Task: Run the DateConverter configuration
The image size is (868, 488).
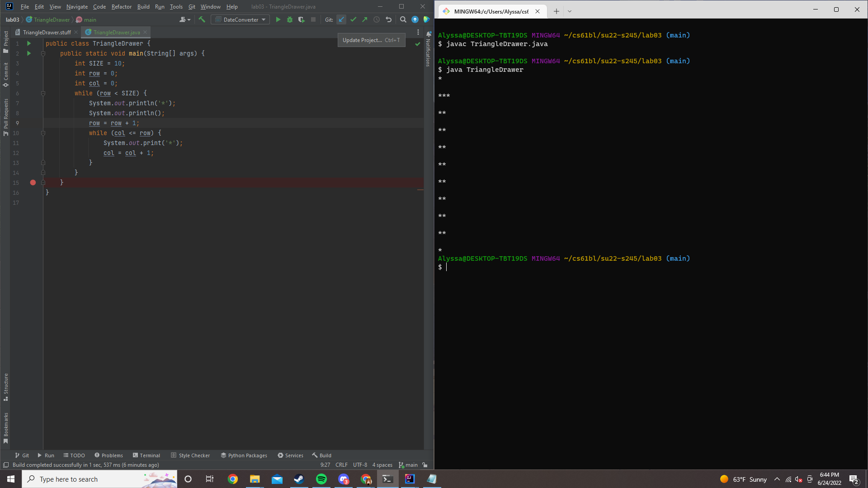Action: coord(278,19)
